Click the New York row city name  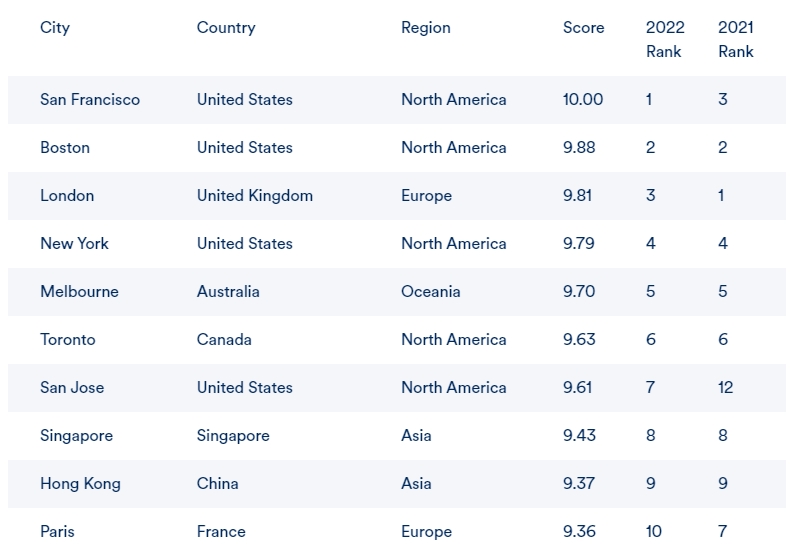[x=74, y=244]
